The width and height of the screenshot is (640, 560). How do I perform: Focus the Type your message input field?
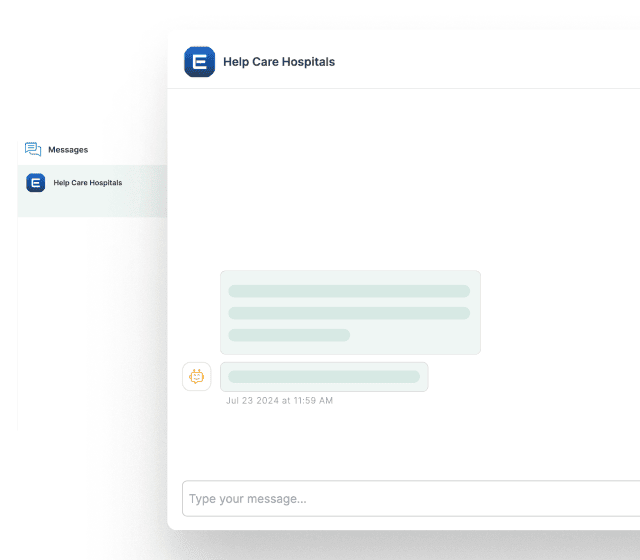coord(410,498)
